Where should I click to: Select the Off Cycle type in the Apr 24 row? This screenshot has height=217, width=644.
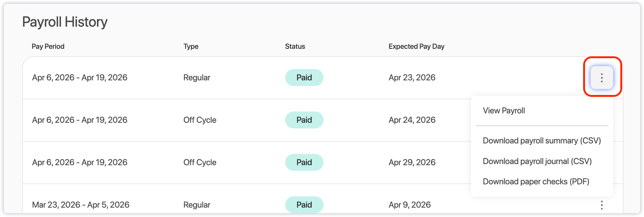[200, 120]
